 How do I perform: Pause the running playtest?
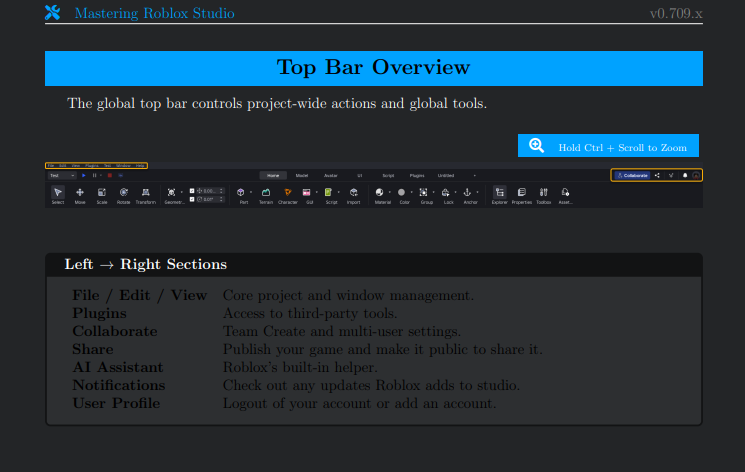(x=95, y=175)
